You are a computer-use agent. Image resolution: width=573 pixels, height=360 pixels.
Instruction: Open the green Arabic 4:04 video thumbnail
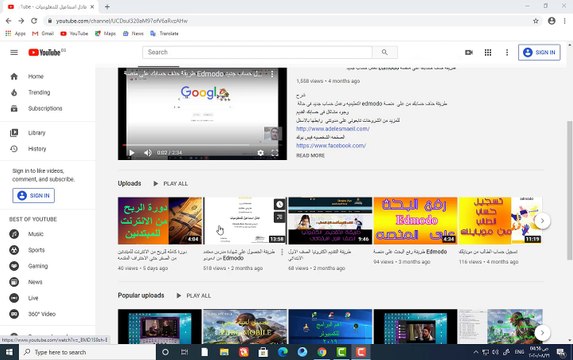tap(160, 221)
